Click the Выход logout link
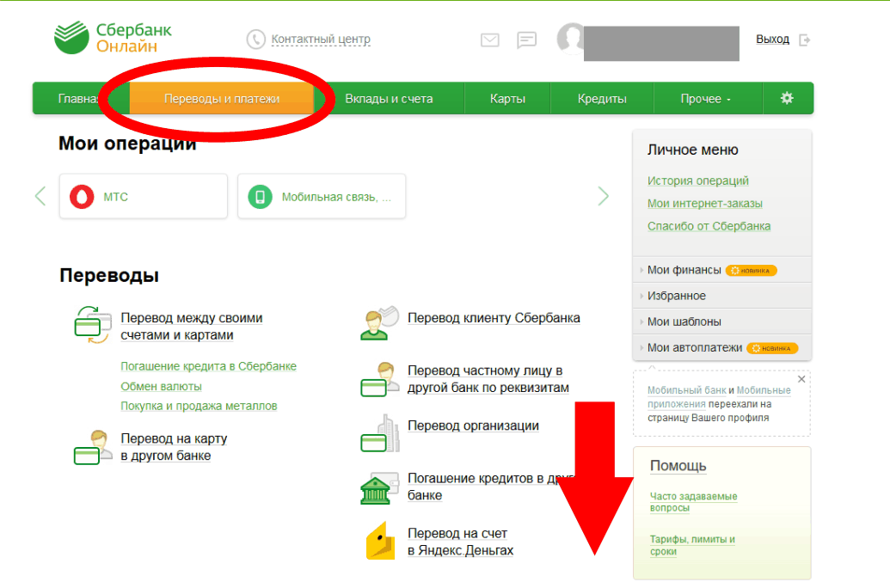Screen dimensions: 890x588 point(772,40)
